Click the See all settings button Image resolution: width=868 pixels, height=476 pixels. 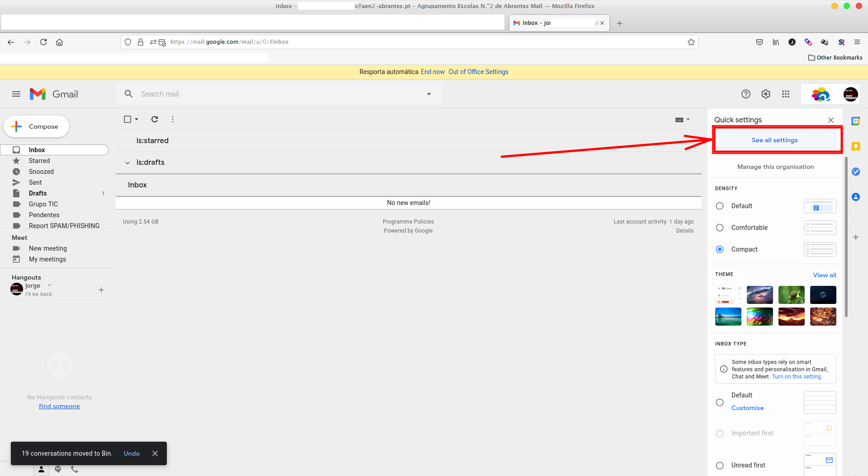pyautogui.click(x=774, y=140)
